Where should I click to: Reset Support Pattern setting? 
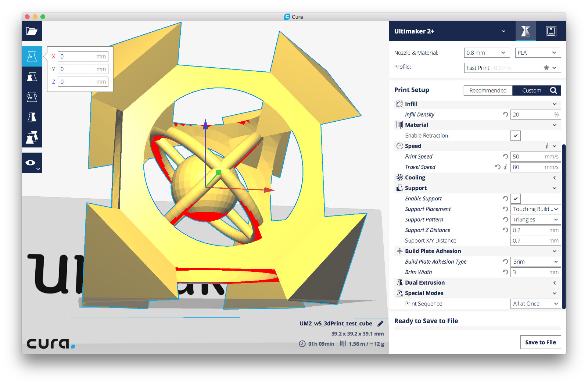(505, 220)
